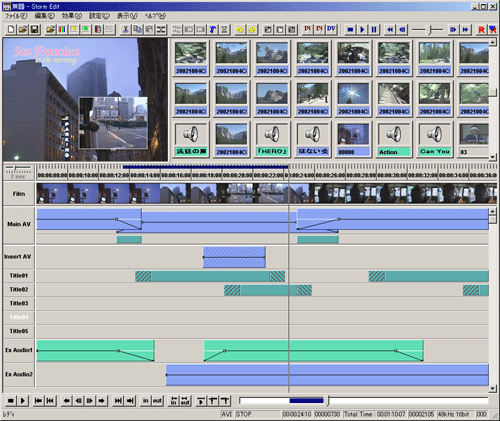Click the color bars icon in toolbar
The image size is (500, 421).
click(x=62, y=29)
